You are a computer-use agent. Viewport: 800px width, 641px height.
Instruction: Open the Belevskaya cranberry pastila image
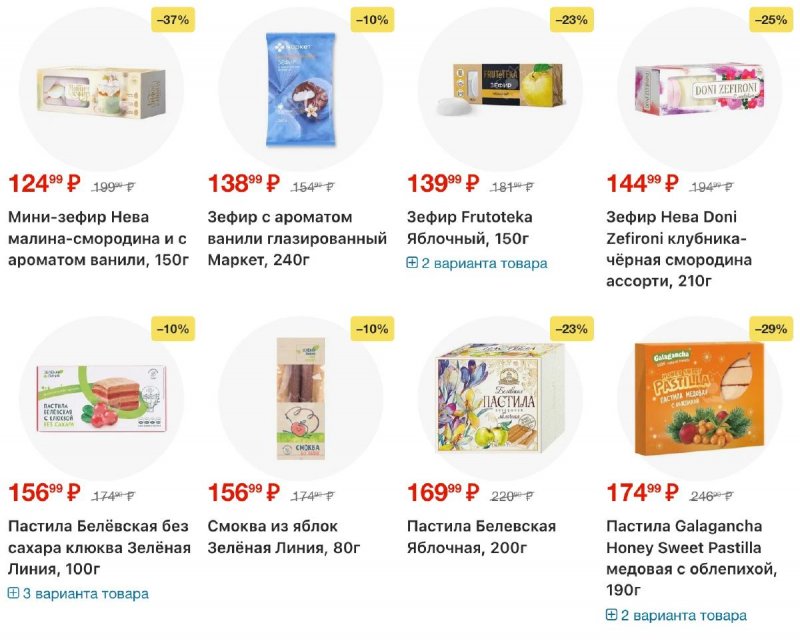101,398
